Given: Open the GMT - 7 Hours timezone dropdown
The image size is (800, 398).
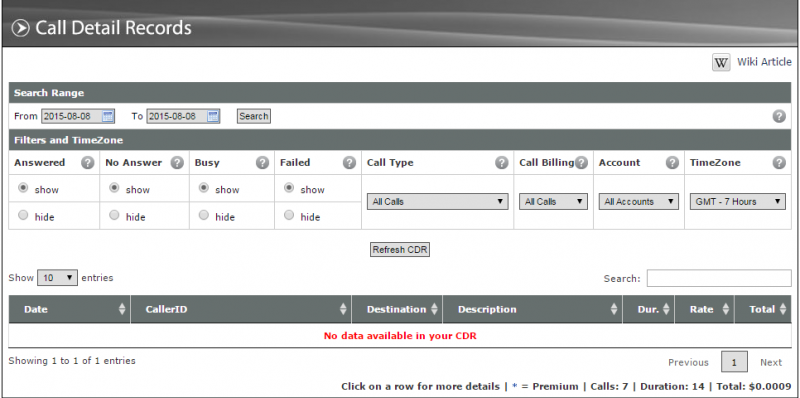Looking at the screenshot, I should pos(737,202).
